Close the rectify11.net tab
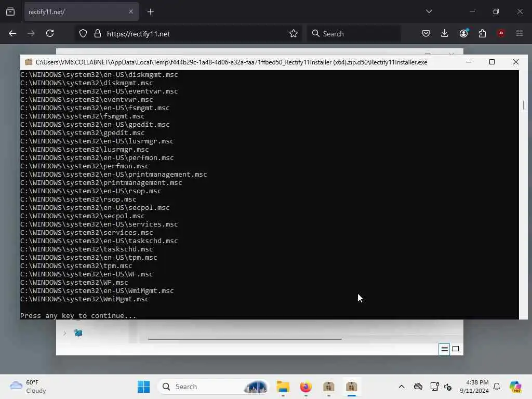 (x=131, y=12)
